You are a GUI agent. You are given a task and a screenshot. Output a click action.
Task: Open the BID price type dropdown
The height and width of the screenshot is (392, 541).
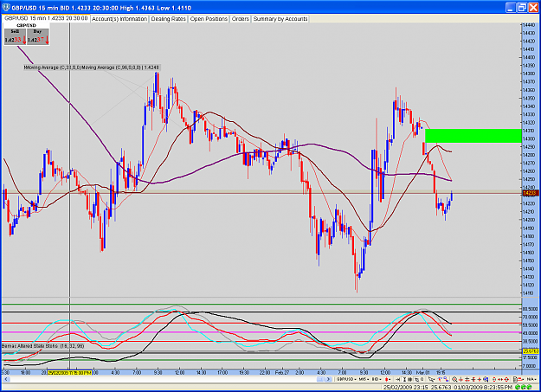point(377,379)
